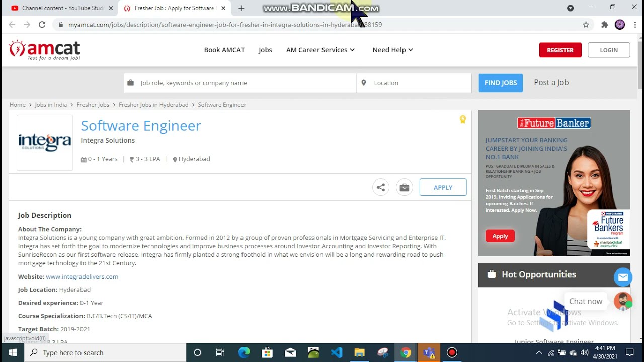Click the volume speaker tray icon
644x362 pixels.
click(x=584, y=353)
